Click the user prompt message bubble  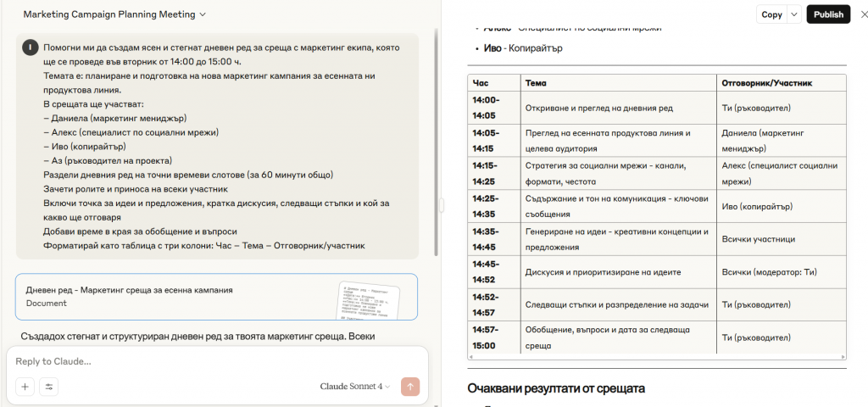point(217,146)
